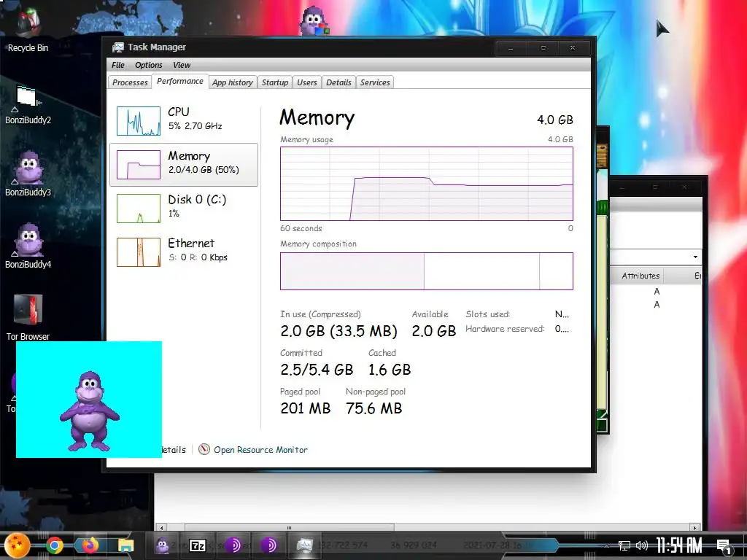Image resolution: width=747 pixels, height=560 pixels.
Task: Switch to the Performance tab
Action: (180, 82)
